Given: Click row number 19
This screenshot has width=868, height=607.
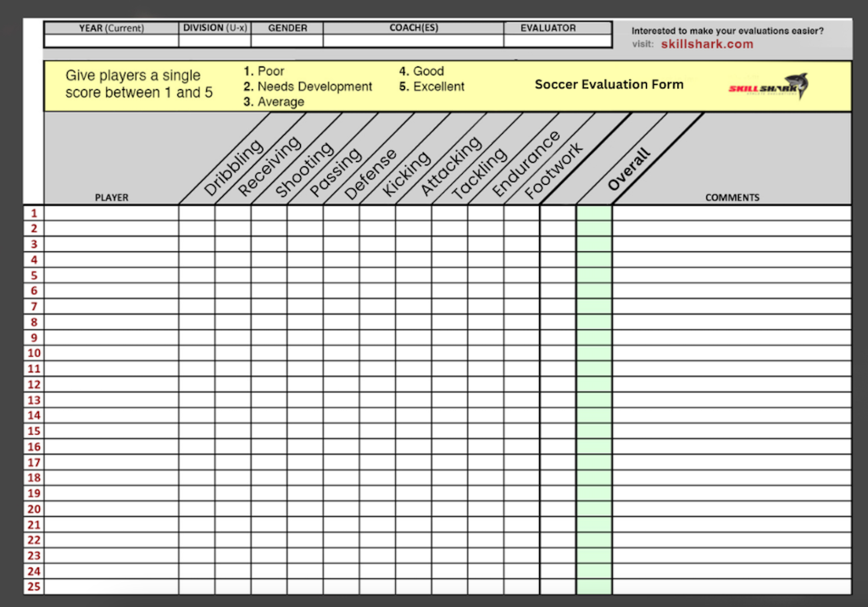Looking at the screenshot, I should (x=34, y=493).
